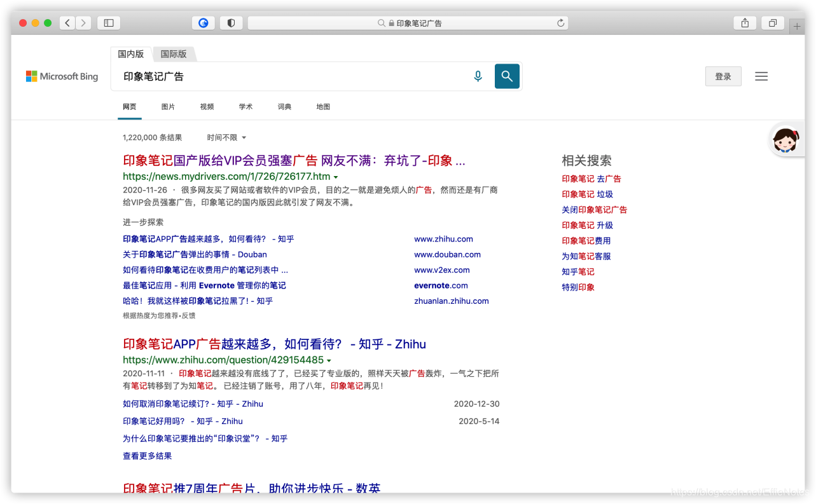Viewport: 816px width, 504px height.
Task: Open the shield privacy report icon
Action: coord(231,23)
